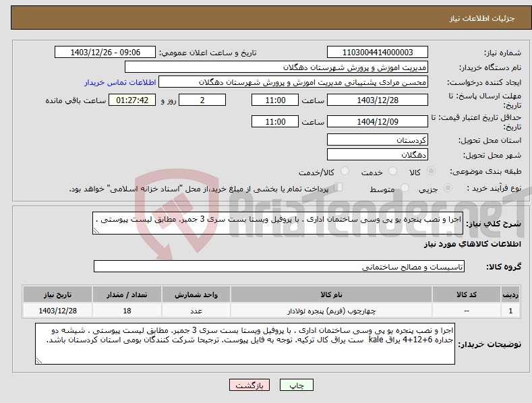Click the requester field محسن مرادی
Viewport: 532px width, 403px height.
click(293, 82)
